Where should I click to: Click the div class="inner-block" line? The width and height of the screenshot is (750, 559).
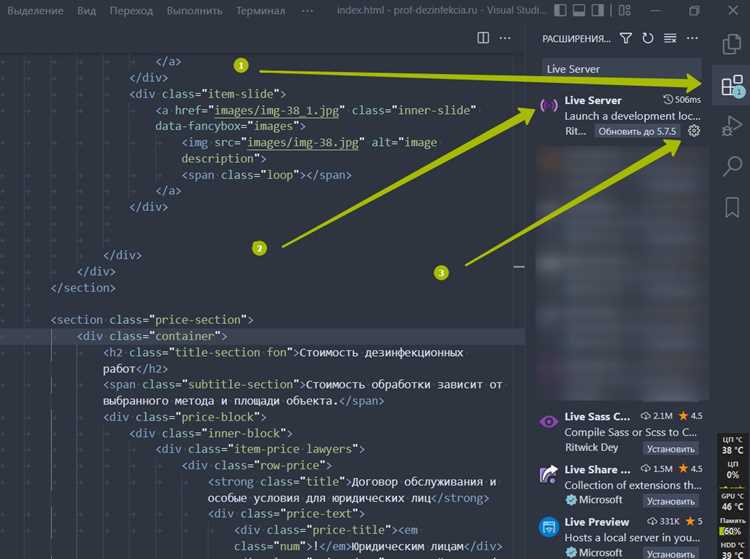(x=210, y=433)
